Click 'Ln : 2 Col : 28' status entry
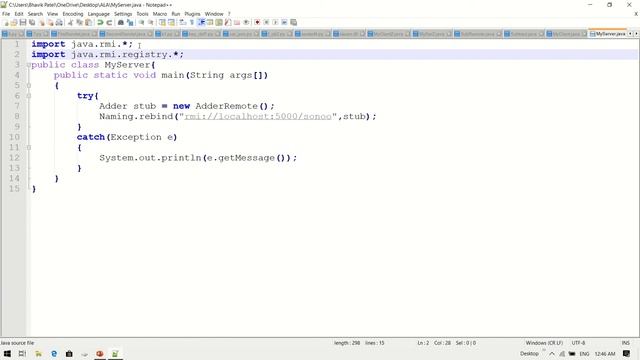Image resolution: width=640 pixels, height=360 pixels. [434, 343]
